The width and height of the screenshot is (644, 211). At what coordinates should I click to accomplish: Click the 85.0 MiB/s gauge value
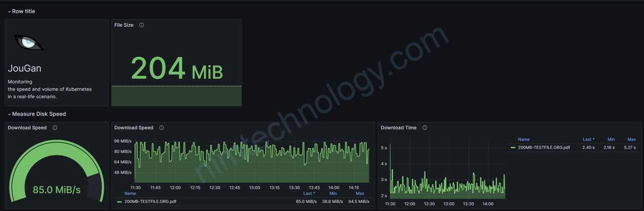pyautogui.click(x=56, y=190)
